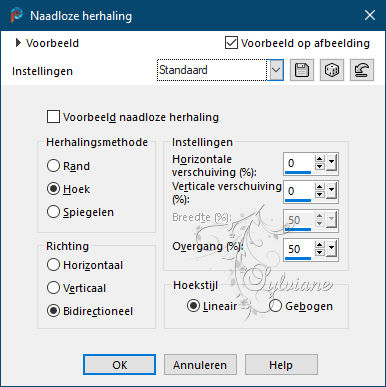386x387 pixels.
Task: Click the randomize parameters dice icon
Action: pos(332,70)
